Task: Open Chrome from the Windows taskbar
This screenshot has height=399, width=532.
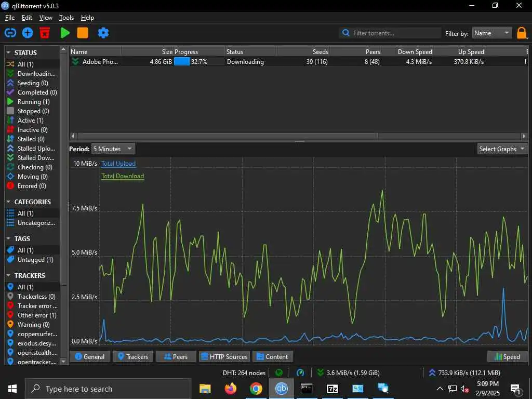Action: [256, 389]
